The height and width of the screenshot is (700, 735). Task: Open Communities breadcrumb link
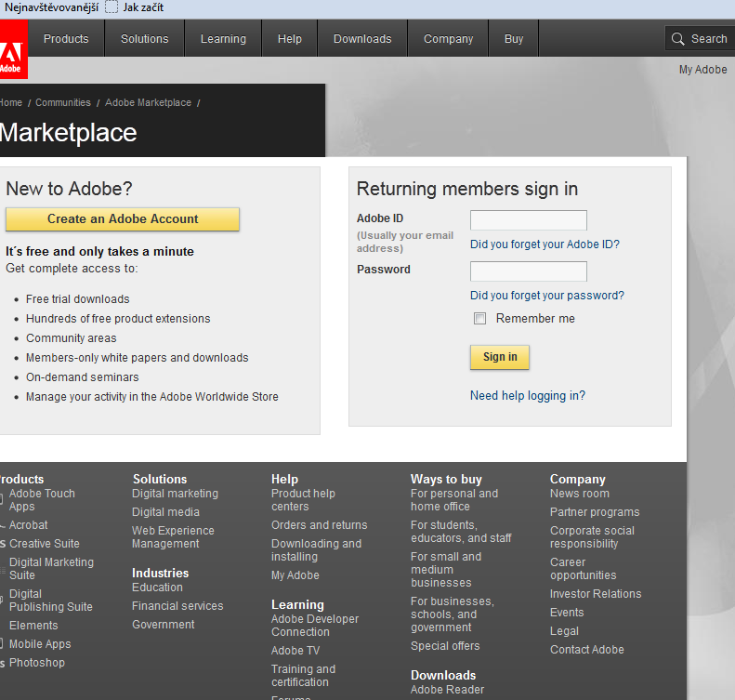tap(63, 102)
